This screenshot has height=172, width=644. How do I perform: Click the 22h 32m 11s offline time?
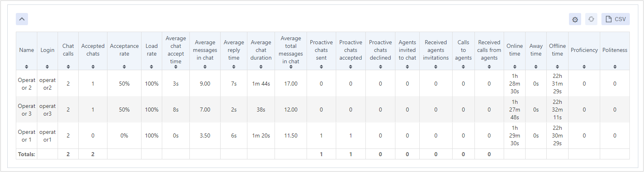557,110
